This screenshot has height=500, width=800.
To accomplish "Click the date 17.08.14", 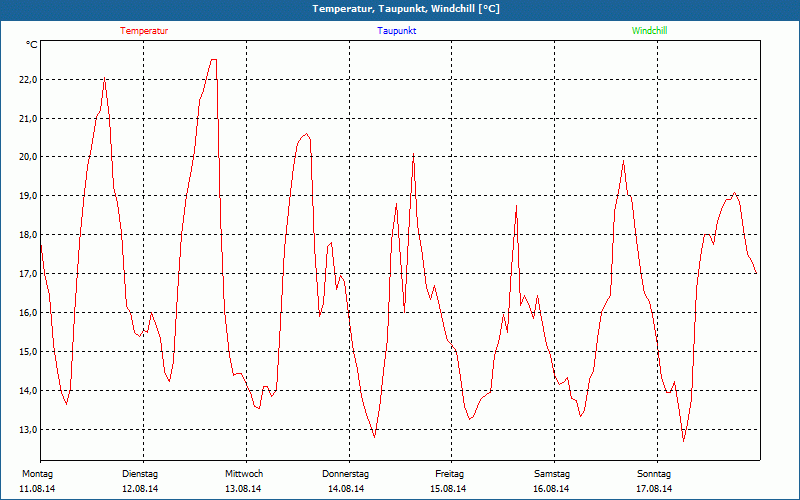I will [x=654, y=489].
